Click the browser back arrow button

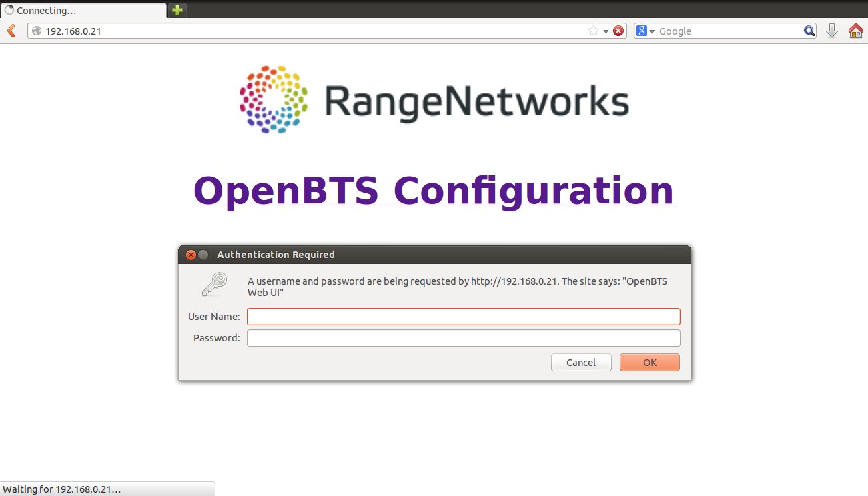point(11,31)
